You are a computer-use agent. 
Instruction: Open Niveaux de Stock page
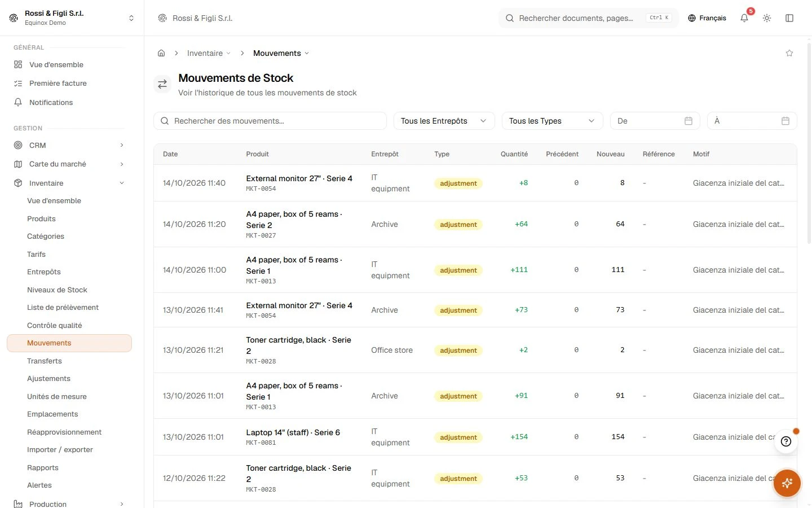click(57, 290)
